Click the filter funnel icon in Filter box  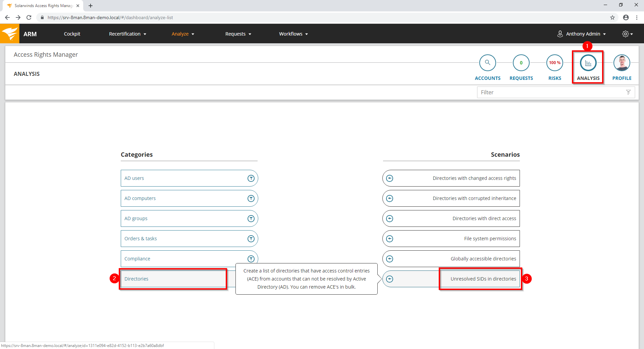click(628, 92)
